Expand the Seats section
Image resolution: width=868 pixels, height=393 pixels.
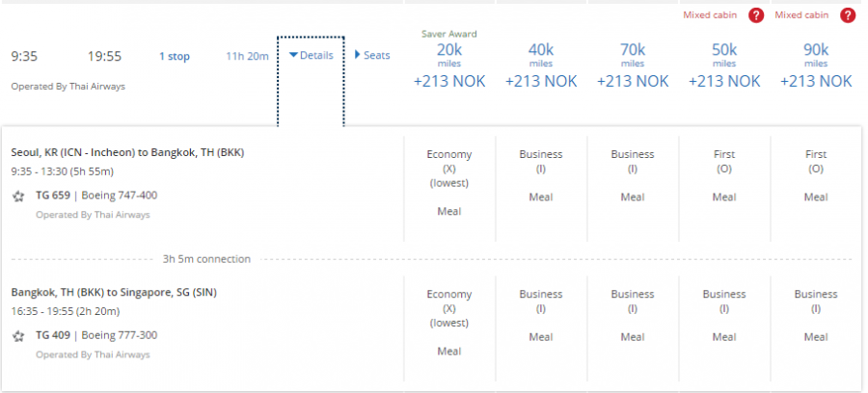click(372, 56)
